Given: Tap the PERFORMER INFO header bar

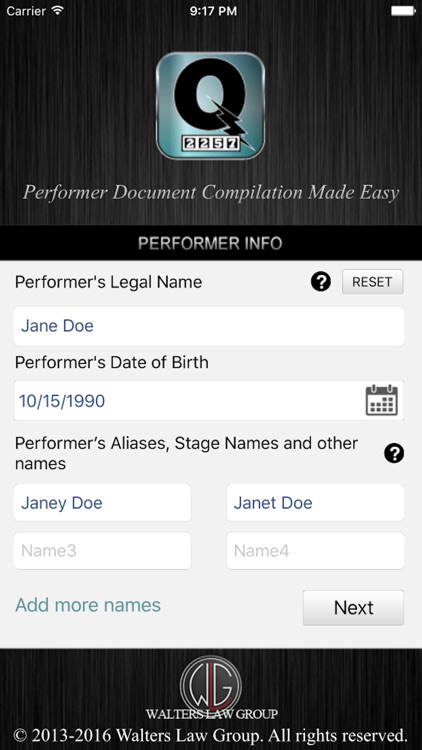Looking at the screenshot, I should pos(211,243).
